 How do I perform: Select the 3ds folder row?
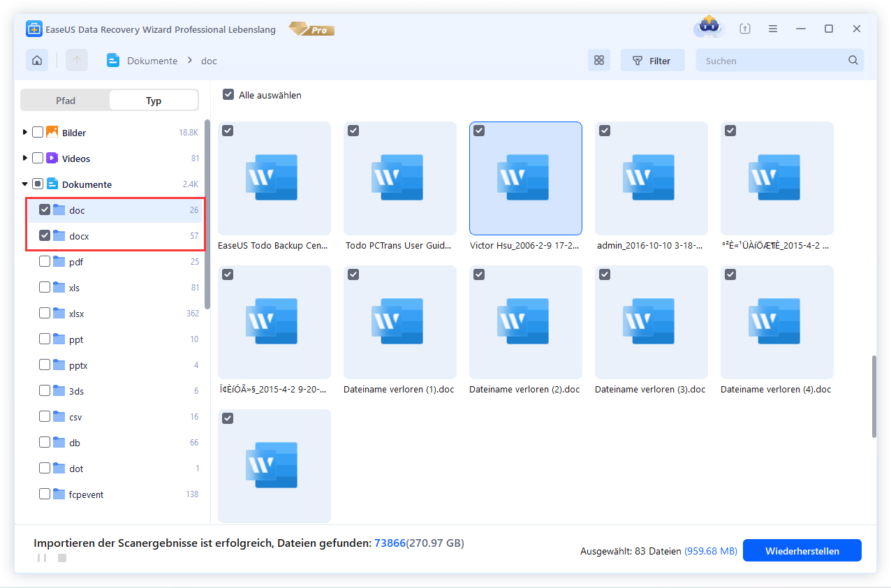115,391
